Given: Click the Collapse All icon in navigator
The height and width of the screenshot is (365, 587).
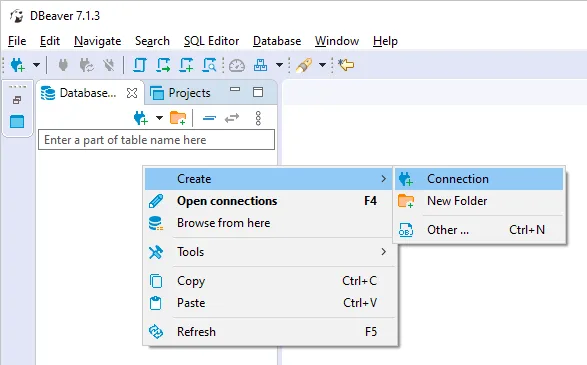Looking at the screenshot, I should (x=209, y=118).
